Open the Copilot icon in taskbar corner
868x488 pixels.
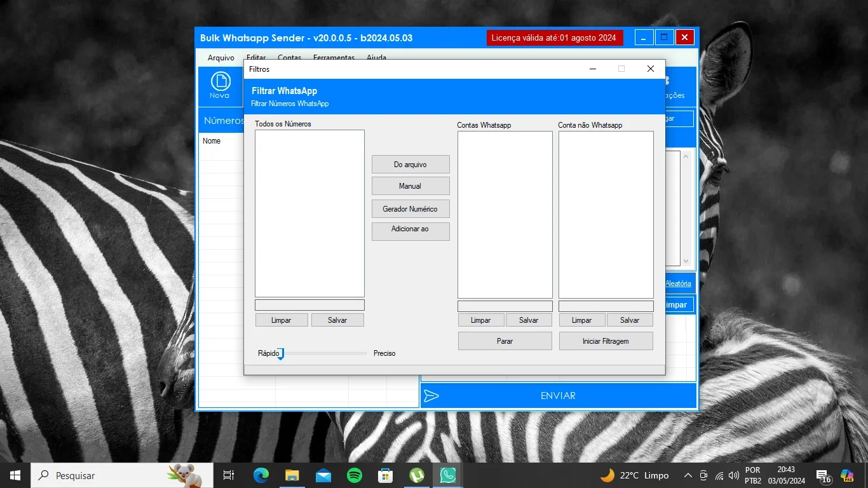click(x=847, y=475)
